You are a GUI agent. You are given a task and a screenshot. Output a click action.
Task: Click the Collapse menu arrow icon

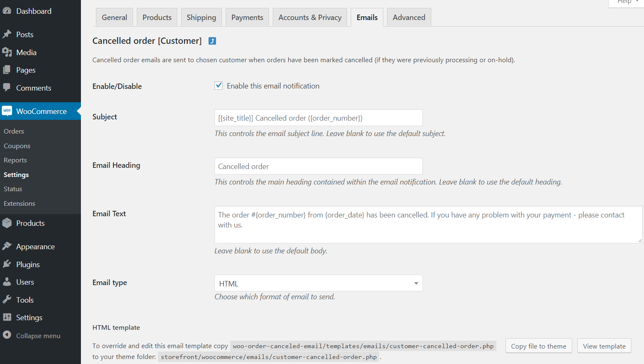click(7, 335)
